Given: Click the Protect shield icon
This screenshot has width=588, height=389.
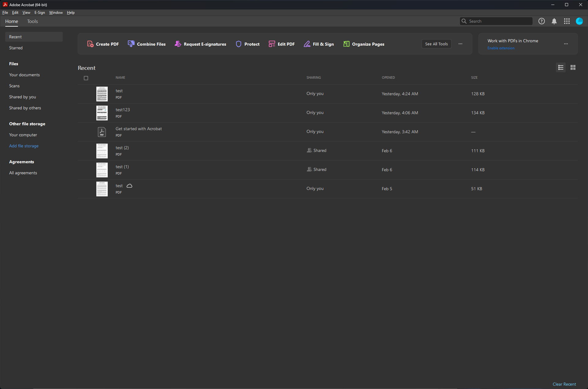Looking at the screenshot, I should click(x=239, y=44).
